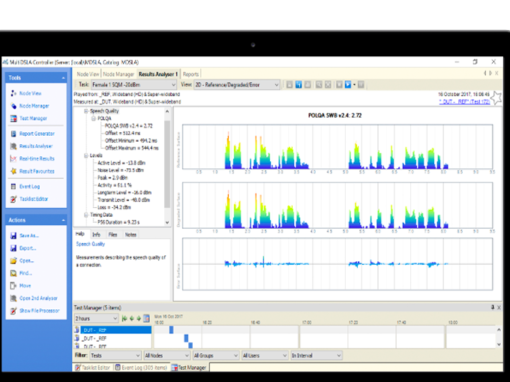Viewport: 510px width, 382px height.
Task: Open the 2 hours time range dropdown
Action: tap(96, 319)
